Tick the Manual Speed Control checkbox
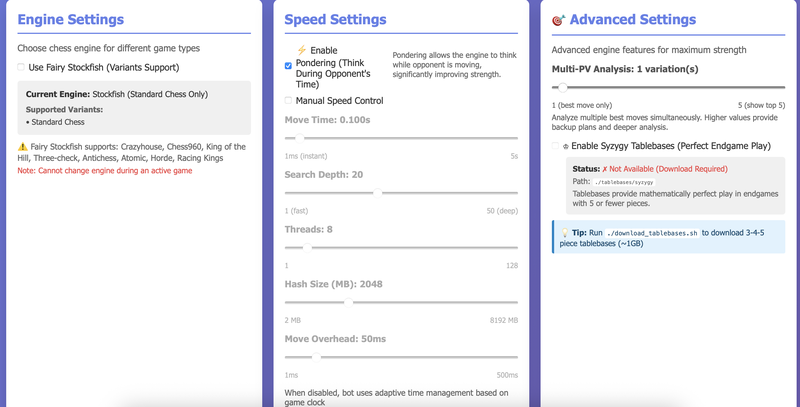 click(x=289, y=101)
